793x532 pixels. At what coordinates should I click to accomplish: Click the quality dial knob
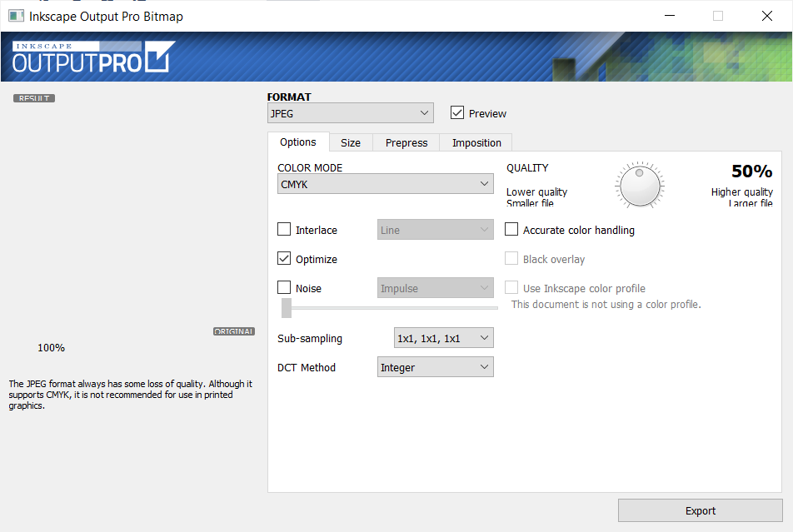(x=640, y=186)
